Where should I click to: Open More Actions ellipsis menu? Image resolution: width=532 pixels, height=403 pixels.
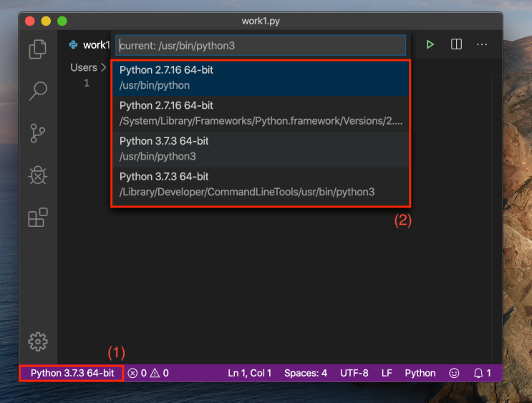coord(482,44)
